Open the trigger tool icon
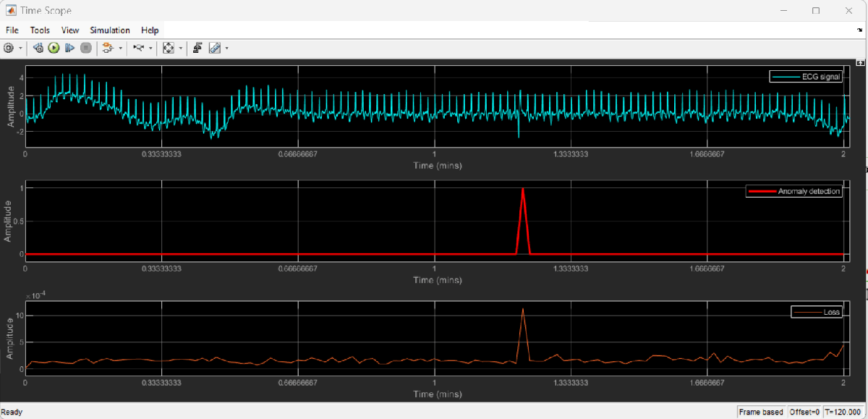The image size is (868, 419). click(x=198, y=48)
